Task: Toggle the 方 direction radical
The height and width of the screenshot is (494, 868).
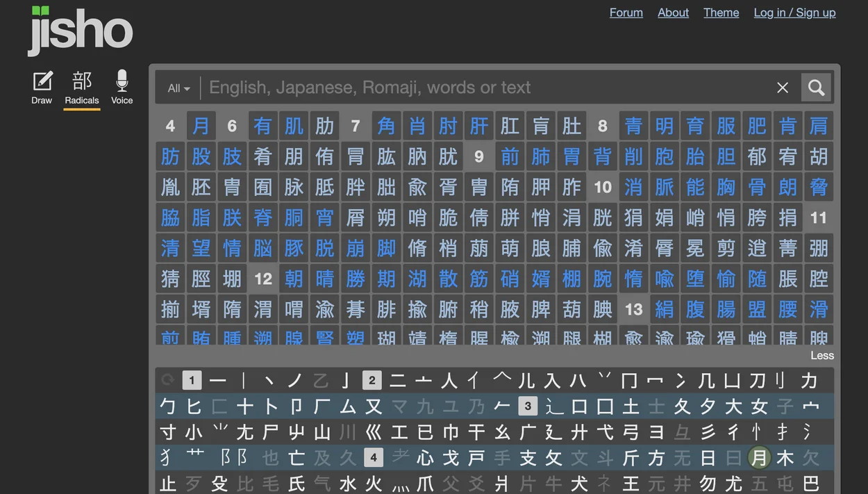Action: point(656,458)
